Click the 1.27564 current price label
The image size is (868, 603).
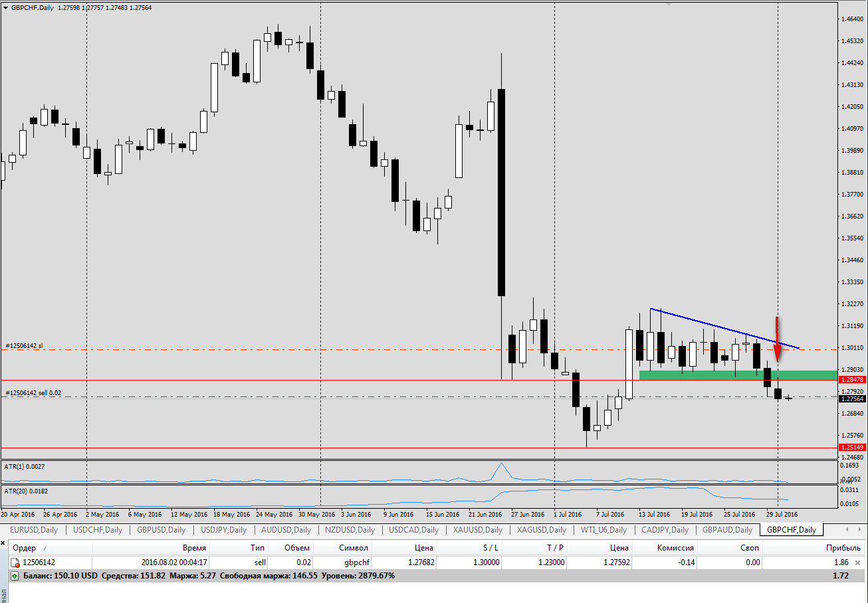click(x=852, y=398)
